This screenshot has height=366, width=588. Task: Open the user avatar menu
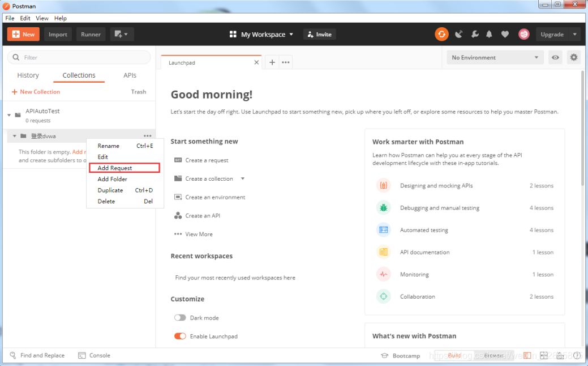click(x=523, y=34)
